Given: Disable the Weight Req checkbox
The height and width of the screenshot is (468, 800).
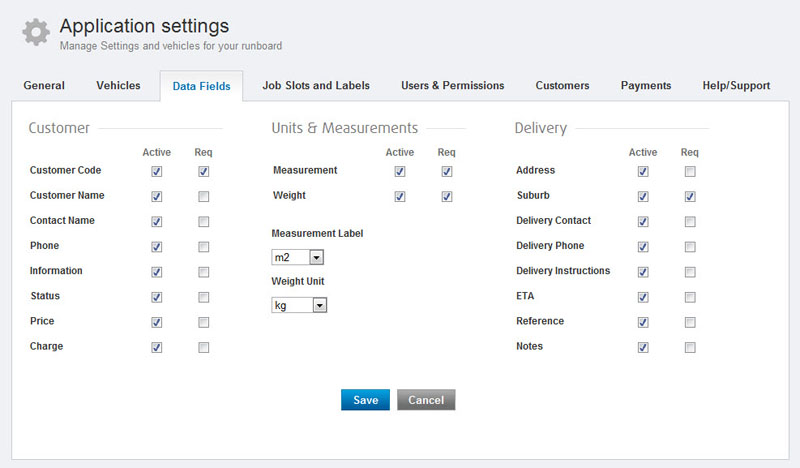Looking at the screenshot, I should 447,196.
